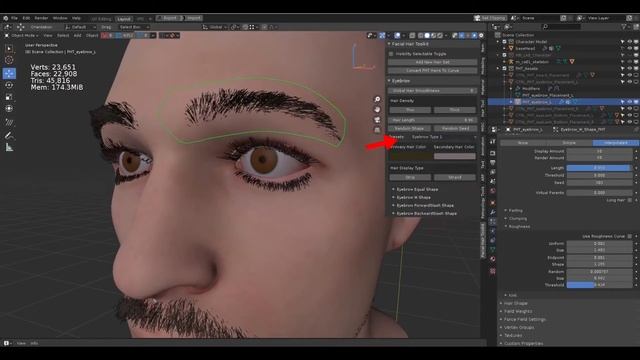Open the Secondary Hair Color swatch
The width and height of the screenshot is (640, 360).
[455, 156]
